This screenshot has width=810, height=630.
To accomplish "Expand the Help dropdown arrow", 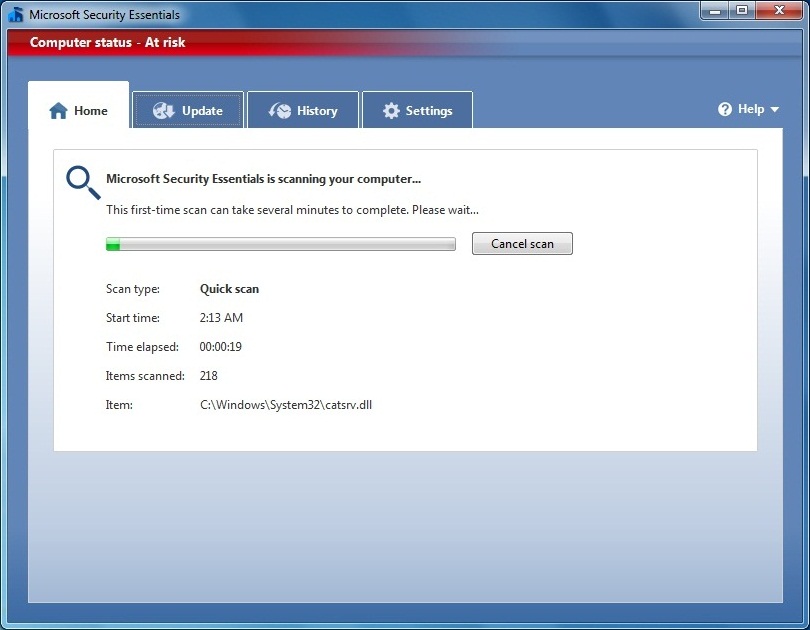I will (774, 109).
